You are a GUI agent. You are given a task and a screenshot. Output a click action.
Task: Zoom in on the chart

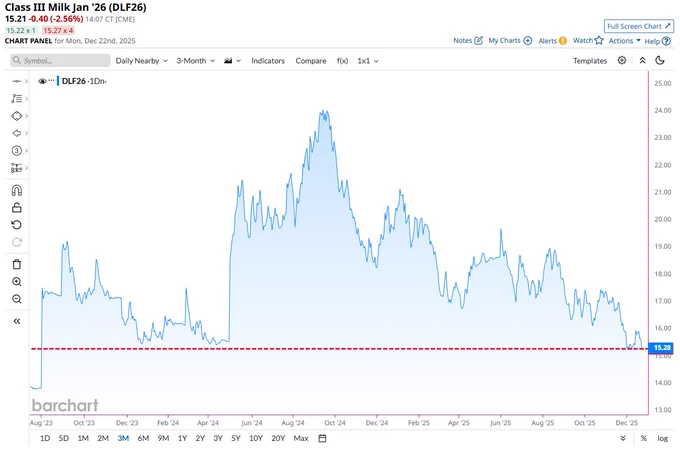coord(16,282)
